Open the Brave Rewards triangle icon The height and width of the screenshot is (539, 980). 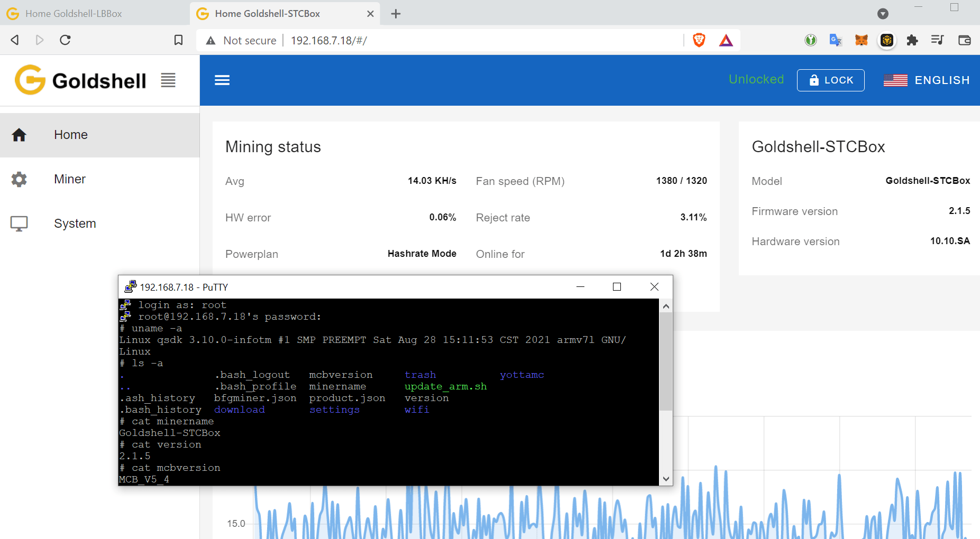click(x=726, y=40)
